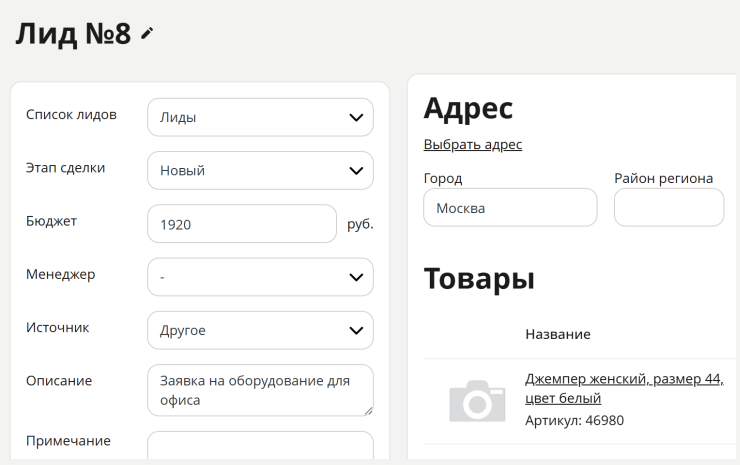740x465 pixels.
Task: Click into the Бюджет field with 1920
Action: 242,224
